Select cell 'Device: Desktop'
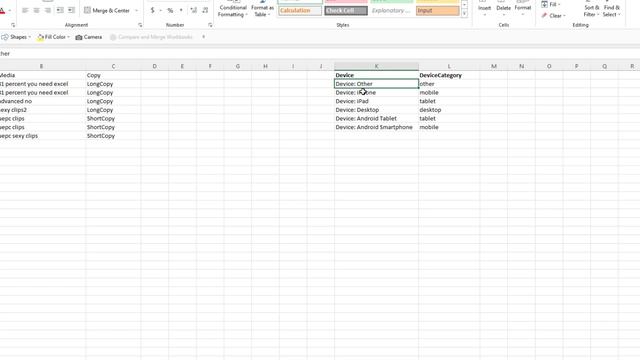Screen dimensions: 640x360 376,110
